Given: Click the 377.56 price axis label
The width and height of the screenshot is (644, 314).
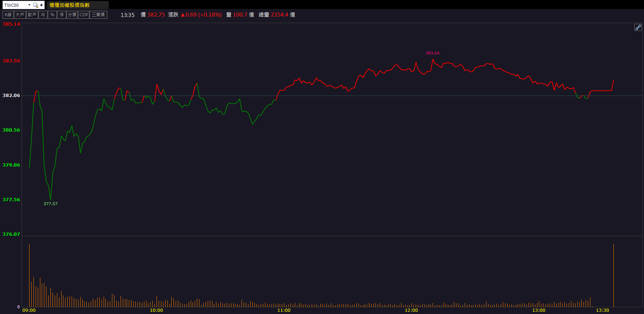Looking at the screenshot, I should click(x=11, y=200).
